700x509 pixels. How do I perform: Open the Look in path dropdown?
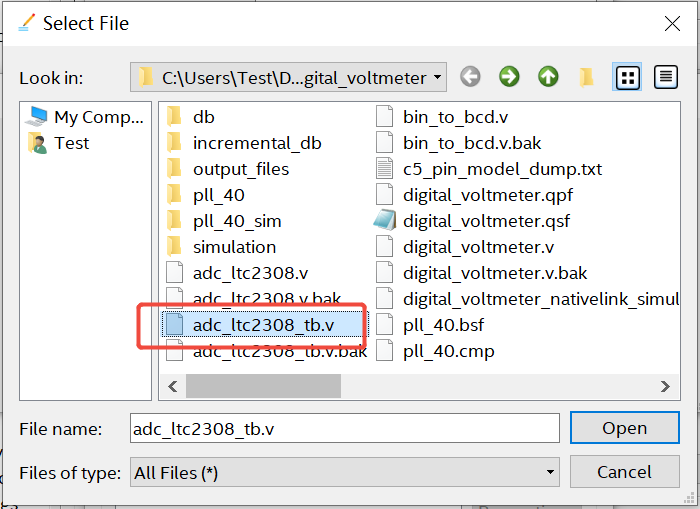coord(288,77)
